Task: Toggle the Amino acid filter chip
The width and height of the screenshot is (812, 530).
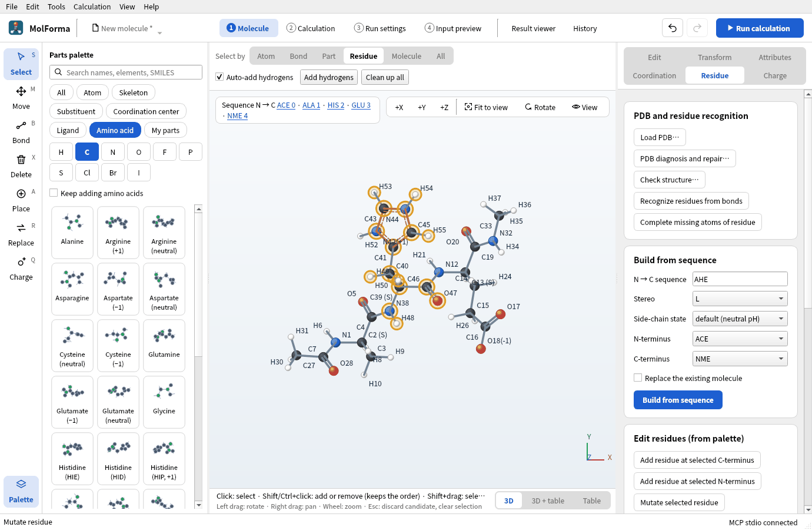Action: tap(115, 130)
